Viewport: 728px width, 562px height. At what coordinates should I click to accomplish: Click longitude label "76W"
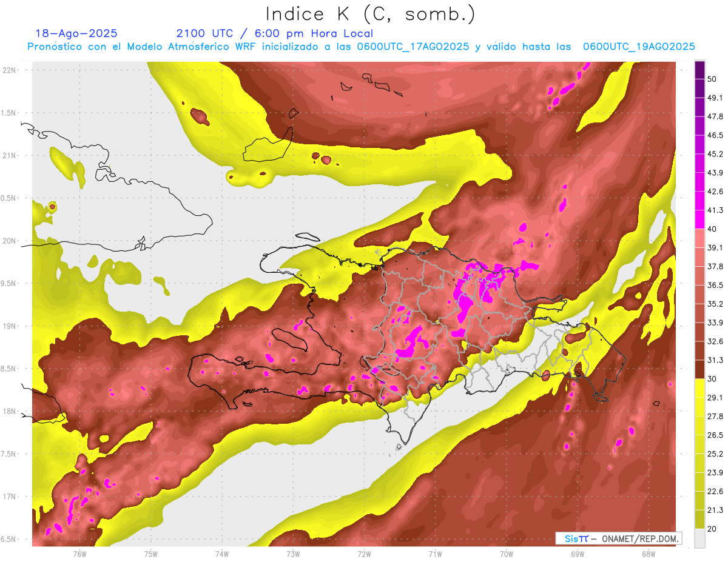coord(79,554)
